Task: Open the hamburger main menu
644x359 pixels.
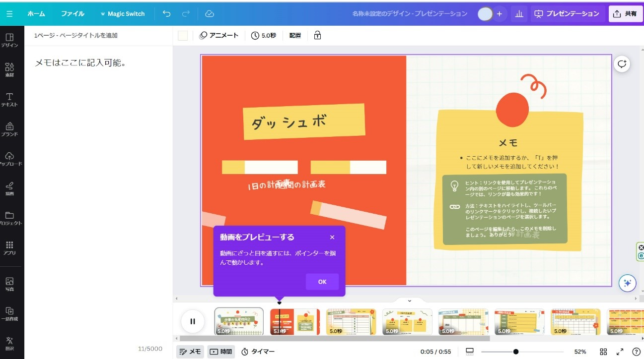Action: (x=10, y=14)
